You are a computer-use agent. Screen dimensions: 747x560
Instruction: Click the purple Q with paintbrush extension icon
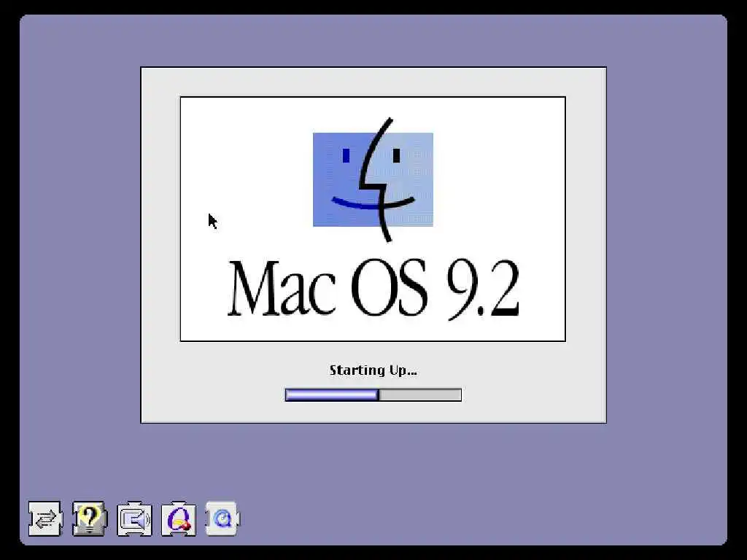click(x=179, y=518)
